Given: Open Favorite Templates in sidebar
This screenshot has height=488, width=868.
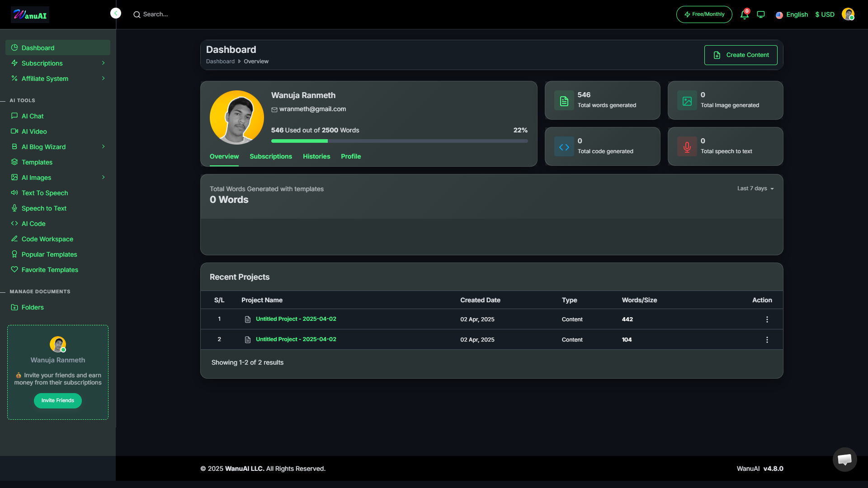Looking at the screenshot, I should point(50,270).
